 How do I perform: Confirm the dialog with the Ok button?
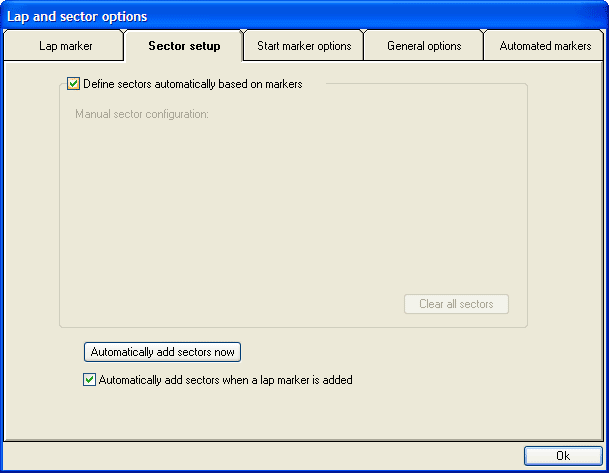point(563,456)
